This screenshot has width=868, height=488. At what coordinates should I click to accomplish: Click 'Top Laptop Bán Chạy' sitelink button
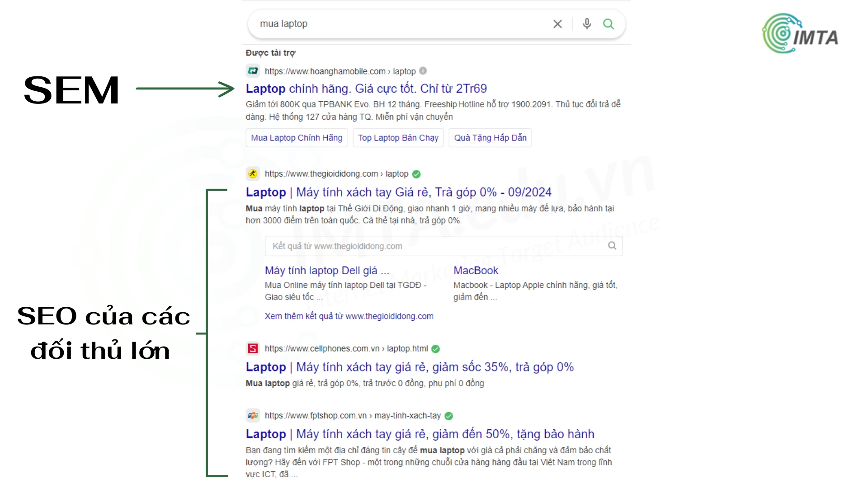click(398, 138)
